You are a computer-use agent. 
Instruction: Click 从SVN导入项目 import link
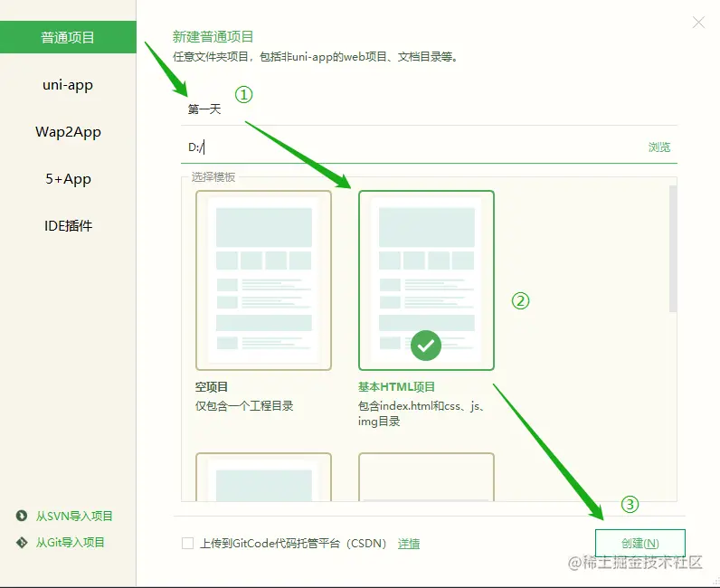(x=74, y=517)
